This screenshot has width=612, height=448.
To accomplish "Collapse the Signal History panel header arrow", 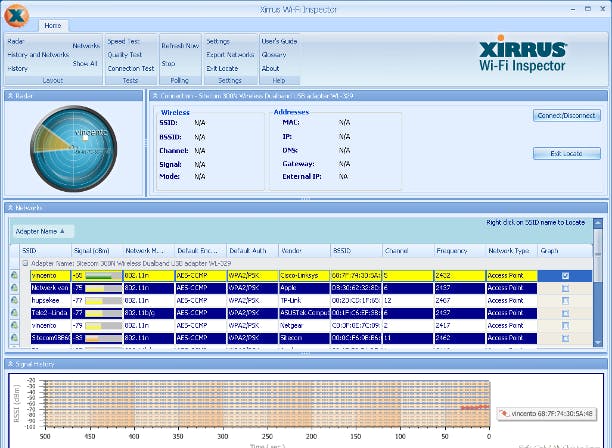I will 11,366.
